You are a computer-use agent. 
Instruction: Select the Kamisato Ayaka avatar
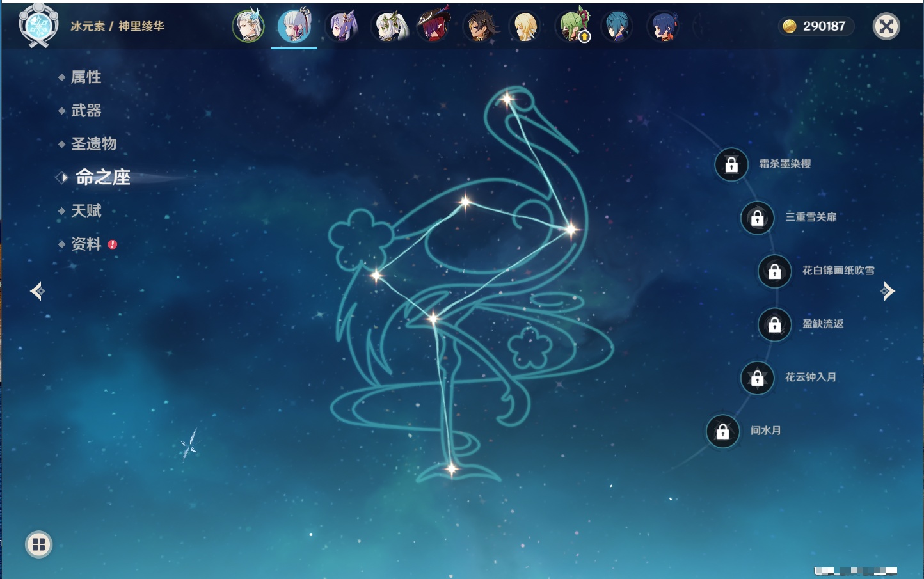[x=294, y=26]
